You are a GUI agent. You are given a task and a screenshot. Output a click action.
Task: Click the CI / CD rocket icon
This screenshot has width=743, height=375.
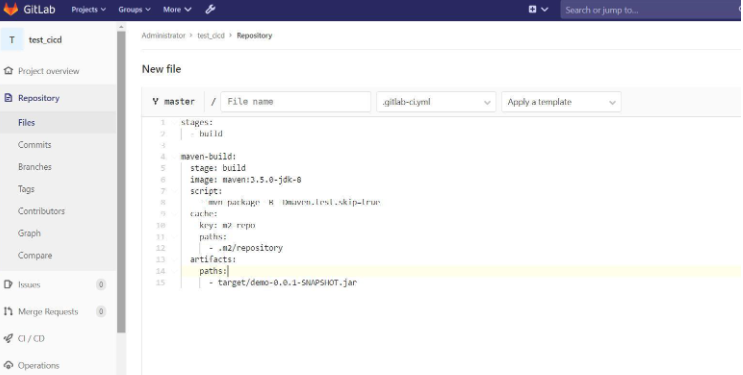8,338
